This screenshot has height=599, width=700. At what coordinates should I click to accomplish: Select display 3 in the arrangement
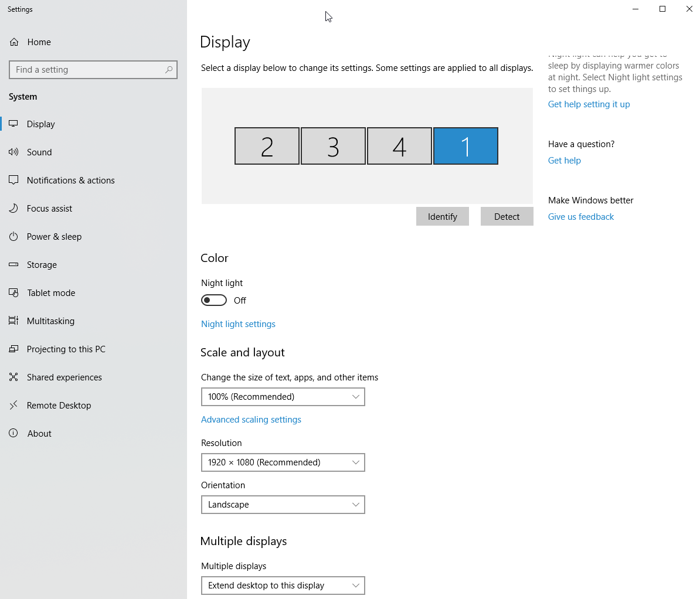(333, 146)
